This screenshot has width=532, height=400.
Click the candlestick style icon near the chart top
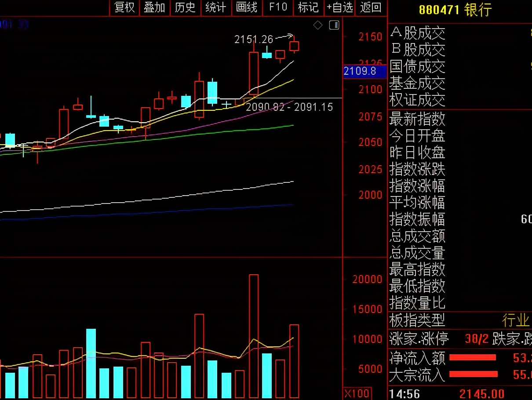click(x=334, y=25)
